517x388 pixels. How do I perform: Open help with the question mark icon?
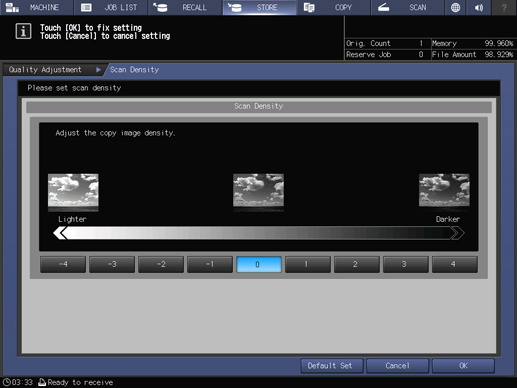coord(504,7)
